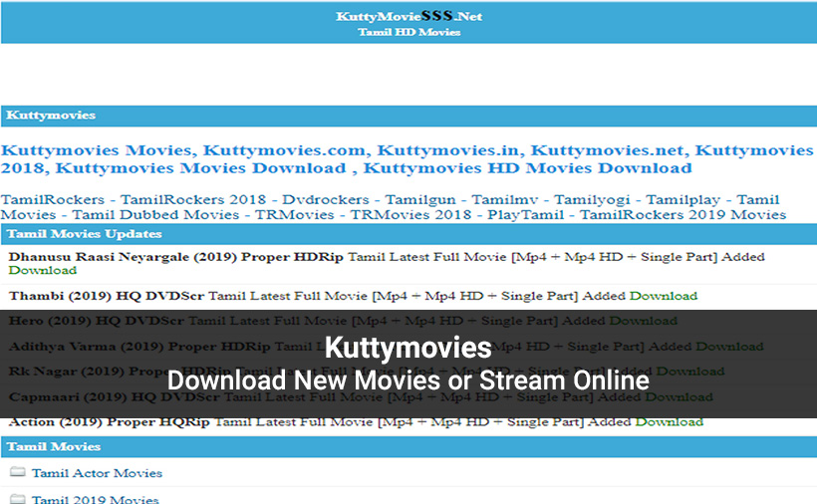This screenshot has width=817, height=504.
Task: Open the KuttyMoviesss.Net site title
Action: pos(409,16)
